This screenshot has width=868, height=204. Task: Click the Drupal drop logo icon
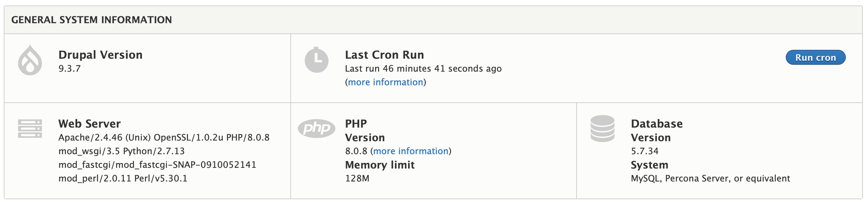(x=30, y=60)
